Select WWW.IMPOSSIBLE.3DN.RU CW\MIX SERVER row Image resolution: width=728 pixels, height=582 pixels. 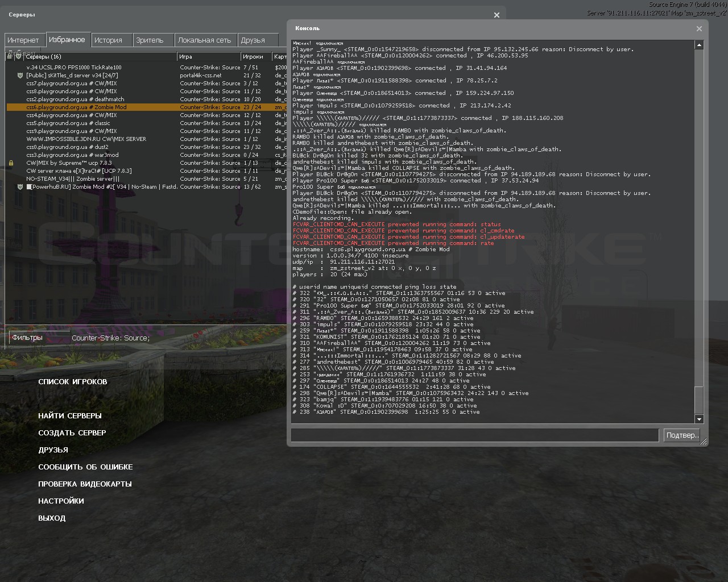point(147,139)
